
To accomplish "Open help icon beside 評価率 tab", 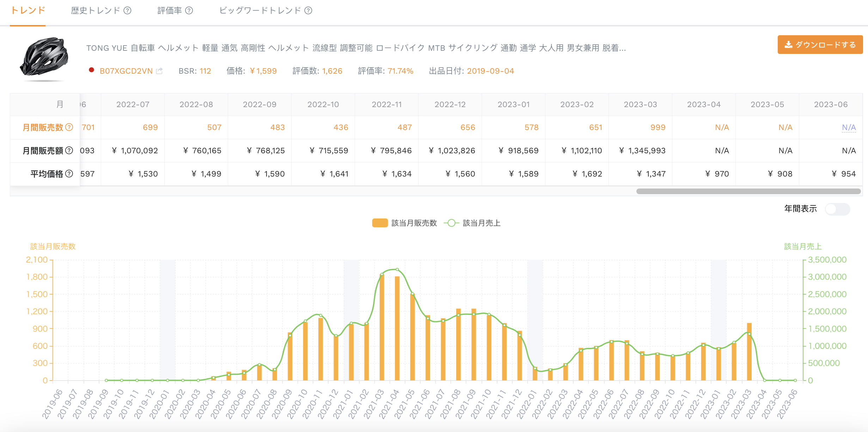I will pyautogui.click(x=189, y=11).
